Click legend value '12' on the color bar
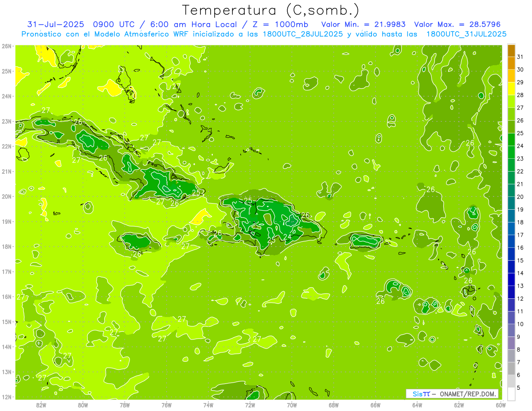This screenshot has height=411, width=532. (520, 298)
